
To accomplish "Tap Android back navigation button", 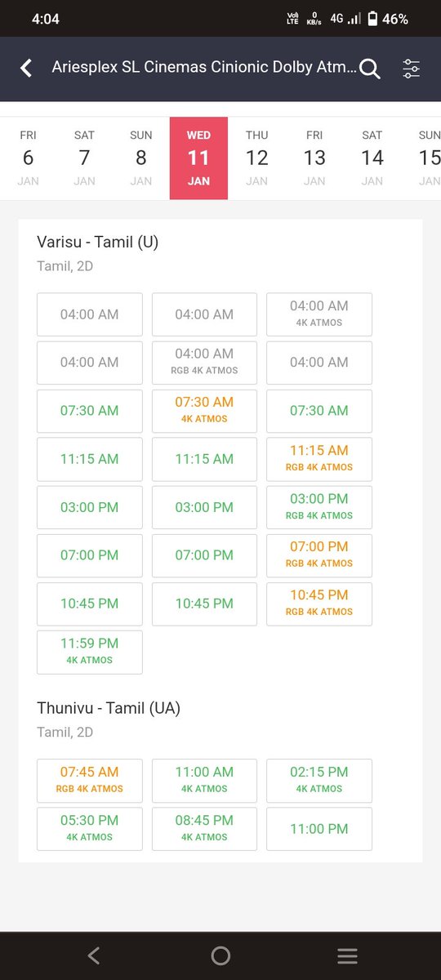I will (94, 955).
